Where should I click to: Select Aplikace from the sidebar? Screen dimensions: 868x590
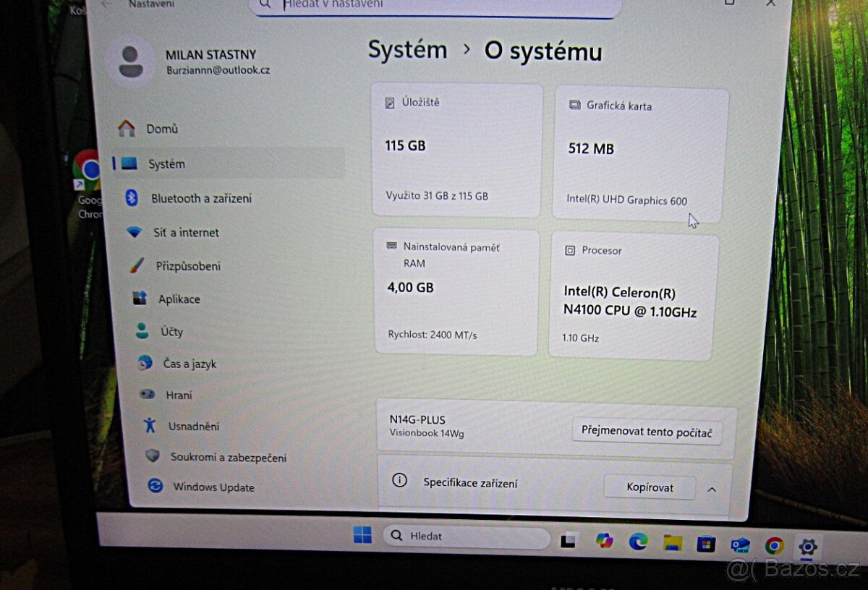(x=181, y=299)
